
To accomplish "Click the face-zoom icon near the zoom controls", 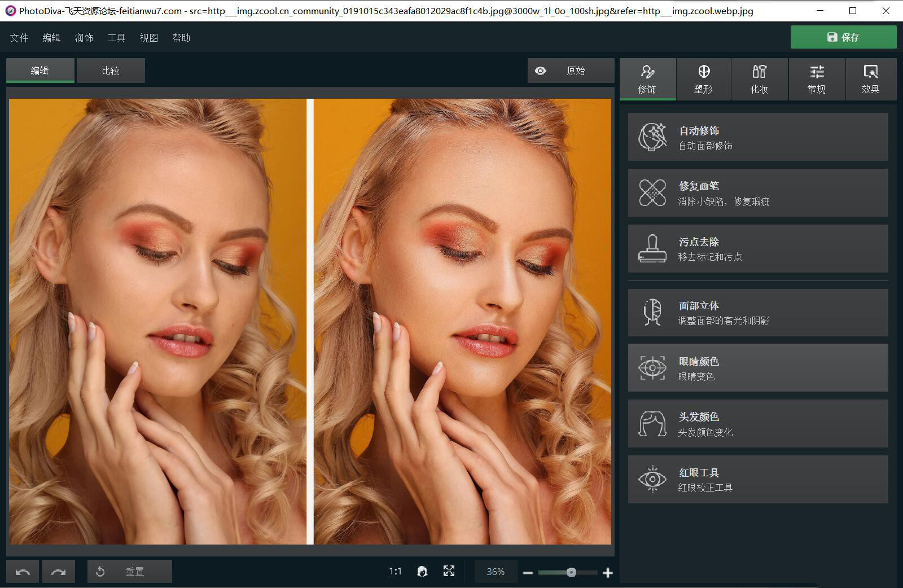I will (421, 571).
